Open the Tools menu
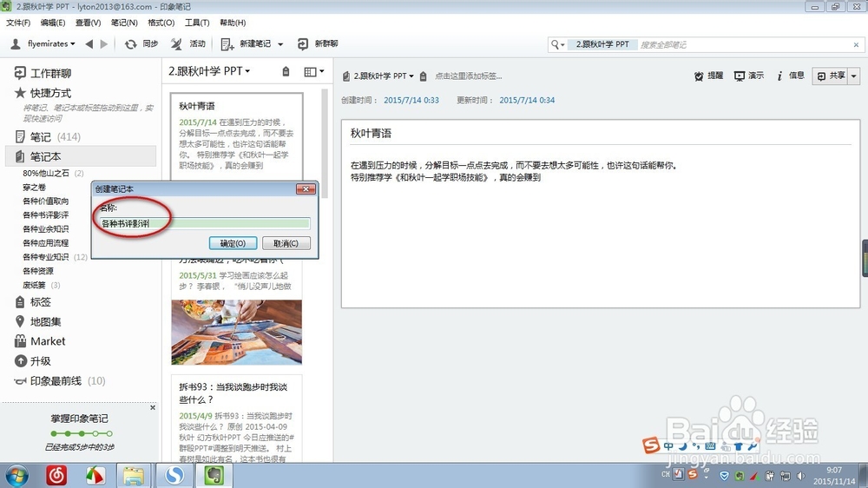Viewport: 868px width, 488px height. coord(197,23)
